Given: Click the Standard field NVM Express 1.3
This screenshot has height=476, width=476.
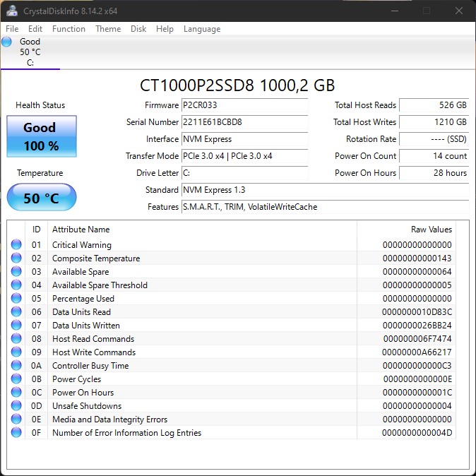Looking at the screenshot, I should pos(325,190).
